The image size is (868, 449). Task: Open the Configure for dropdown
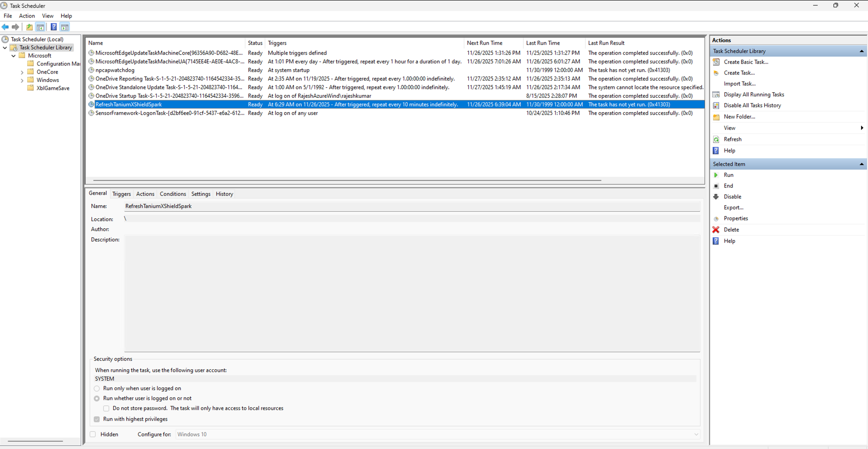(696, 435)
